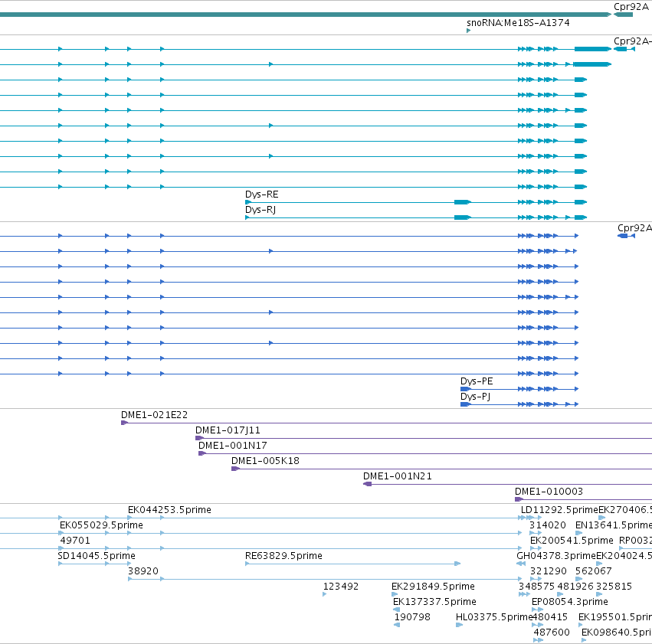Click the 190798 feature label
Image resolution: width=652 pixels, height=644 pixels.
pos(412,617)
